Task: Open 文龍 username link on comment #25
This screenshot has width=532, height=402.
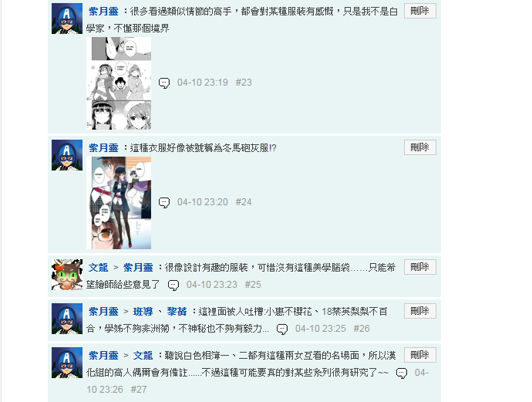Action: (98, 268)
